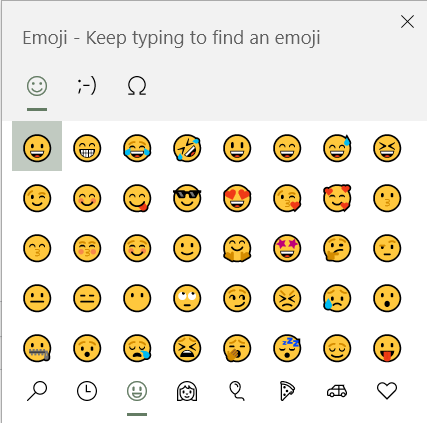Choose the star-struck emoji with star eyes

pos(287,248)
